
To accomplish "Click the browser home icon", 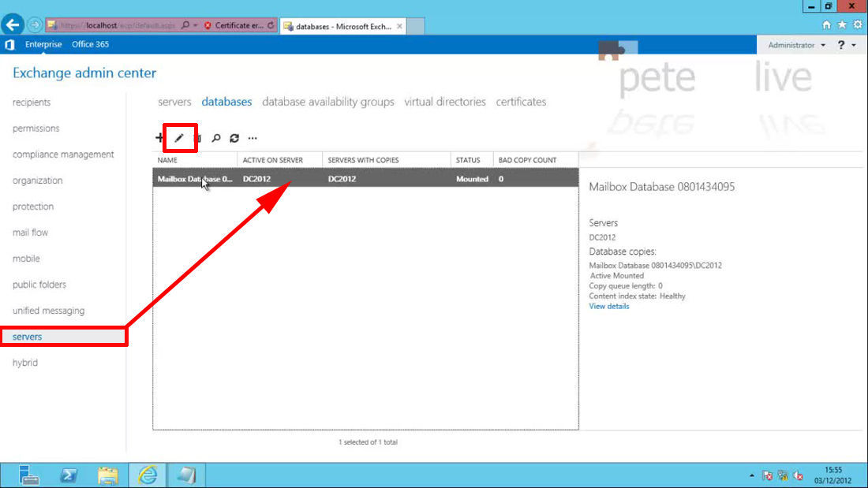I will pyautogui.click(x=826, y=25).
